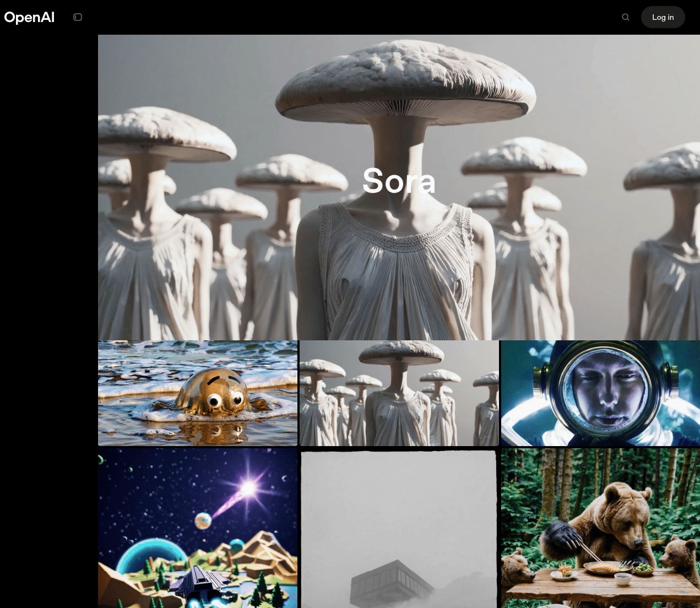
Task: Click the Log in button
Action: [x=663, y=17]
